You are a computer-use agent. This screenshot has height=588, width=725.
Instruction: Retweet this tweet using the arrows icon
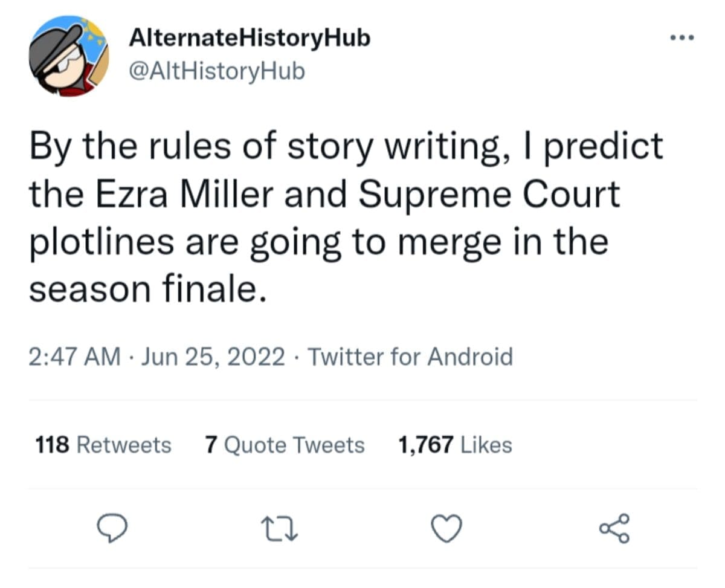[280, 530]
